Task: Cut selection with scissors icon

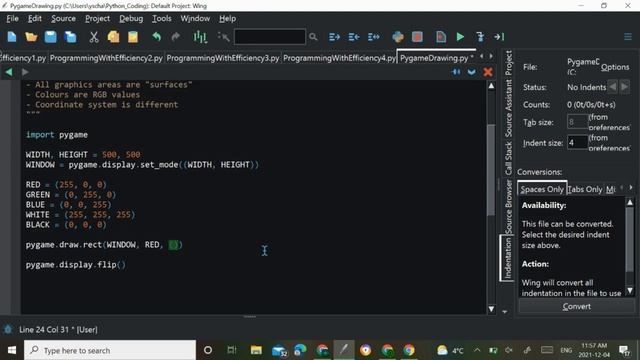Action: pos(94,37)
